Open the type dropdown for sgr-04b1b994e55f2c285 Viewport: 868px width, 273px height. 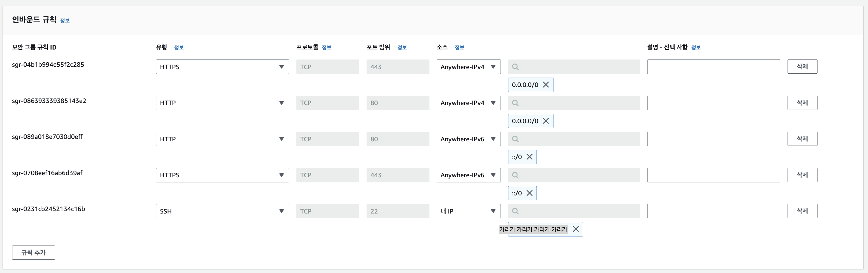pyautogui.click(x=222, y=67)
